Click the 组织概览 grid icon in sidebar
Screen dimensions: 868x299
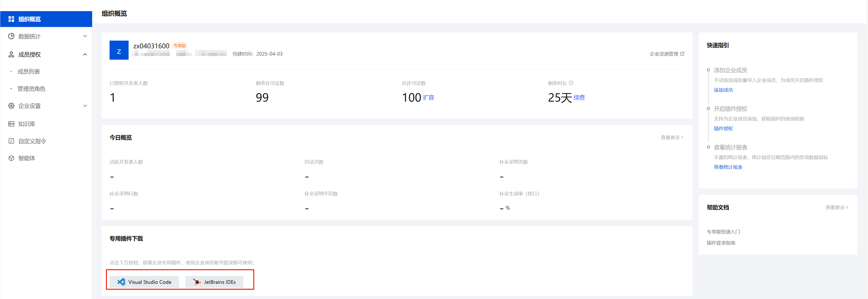[x=11, y=19]
